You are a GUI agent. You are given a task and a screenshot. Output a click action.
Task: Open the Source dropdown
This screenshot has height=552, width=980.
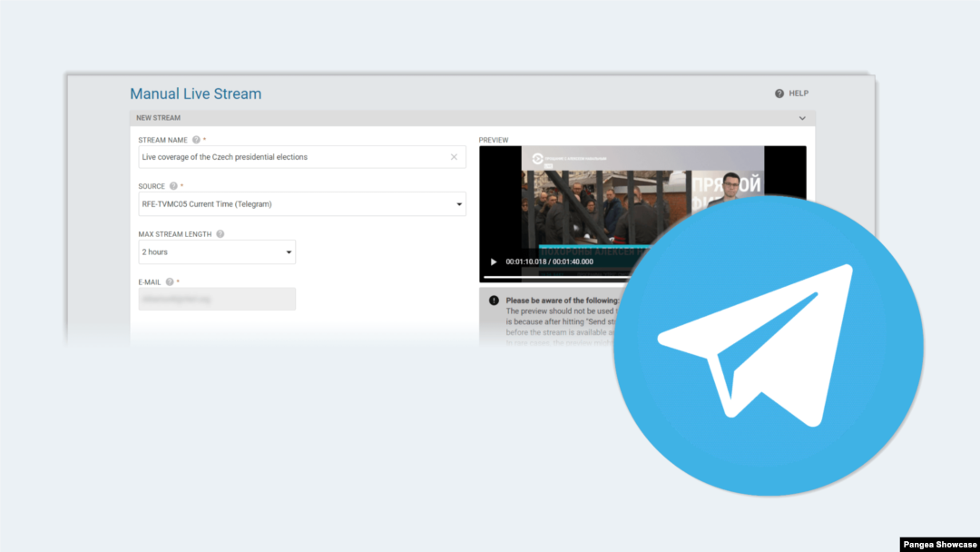(x=458, y=204)
